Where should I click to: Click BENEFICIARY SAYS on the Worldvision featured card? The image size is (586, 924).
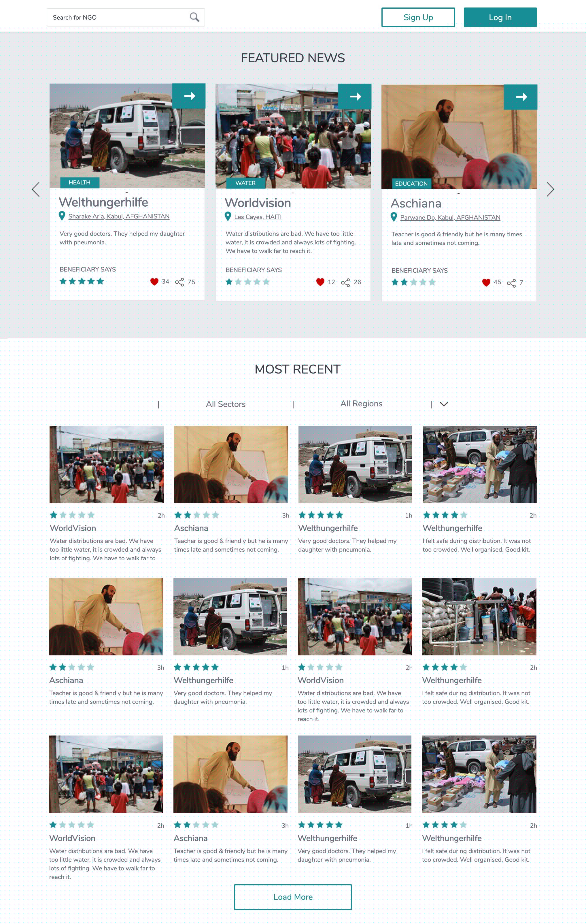(254, 270)
